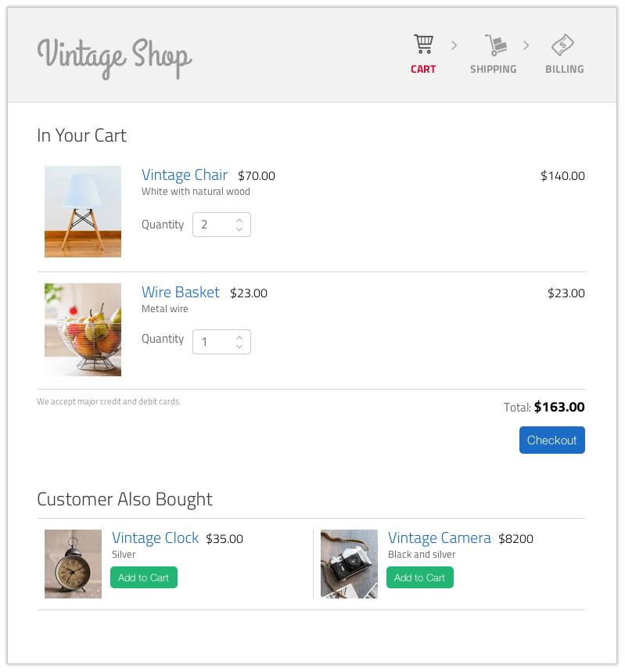The width and height of the screenshot is (625, 672).
Task: Increase Vintage Chair quantity with up arrow
Action: (x=239, y=221)
